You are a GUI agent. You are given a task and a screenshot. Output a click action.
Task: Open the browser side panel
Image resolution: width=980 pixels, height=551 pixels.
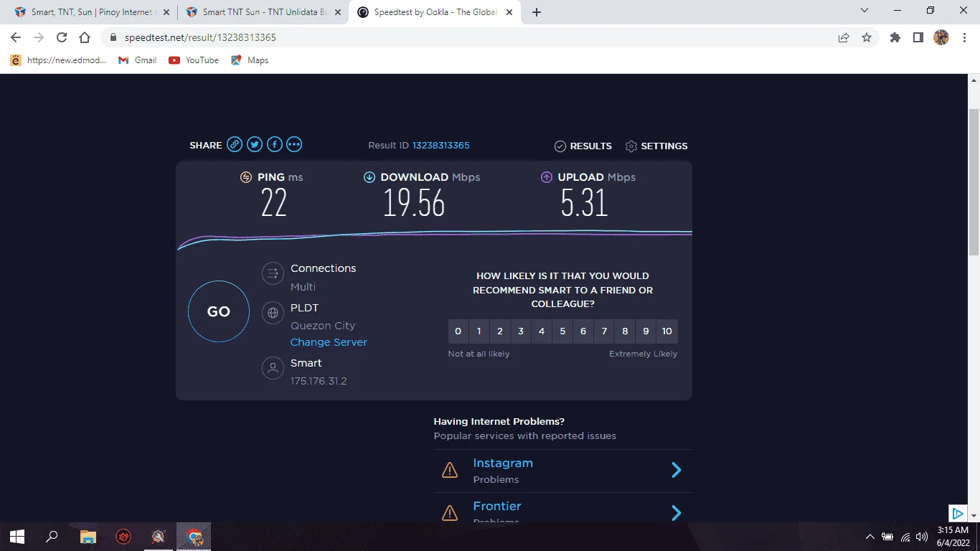click(x=918, y=37)
